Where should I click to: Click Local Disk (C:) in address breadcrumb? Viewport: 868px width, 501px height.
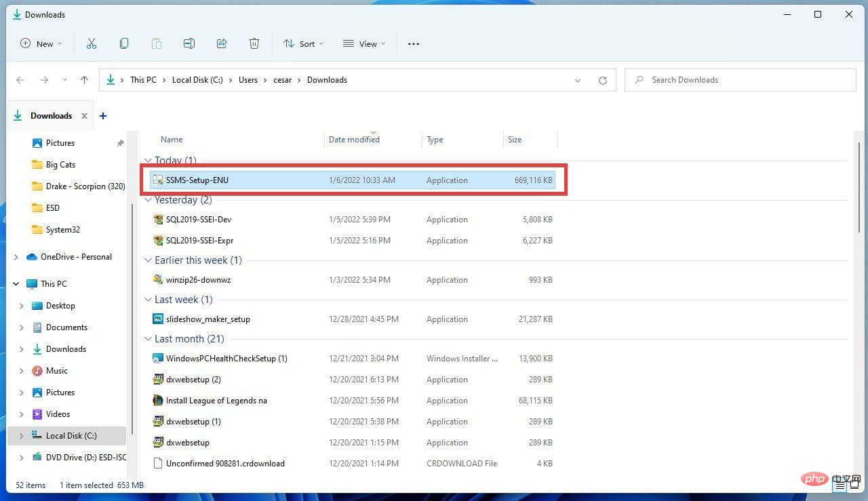point(197,80)
